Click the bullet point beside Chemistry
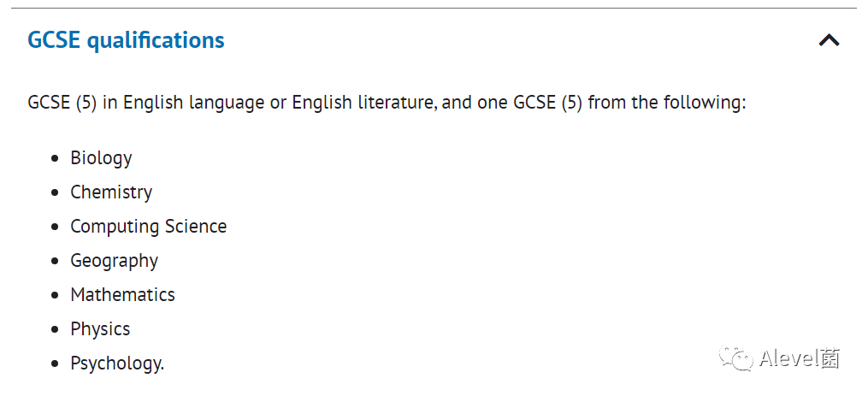The width and height of the screenshot is (868, 396). (x=54, y=193)
